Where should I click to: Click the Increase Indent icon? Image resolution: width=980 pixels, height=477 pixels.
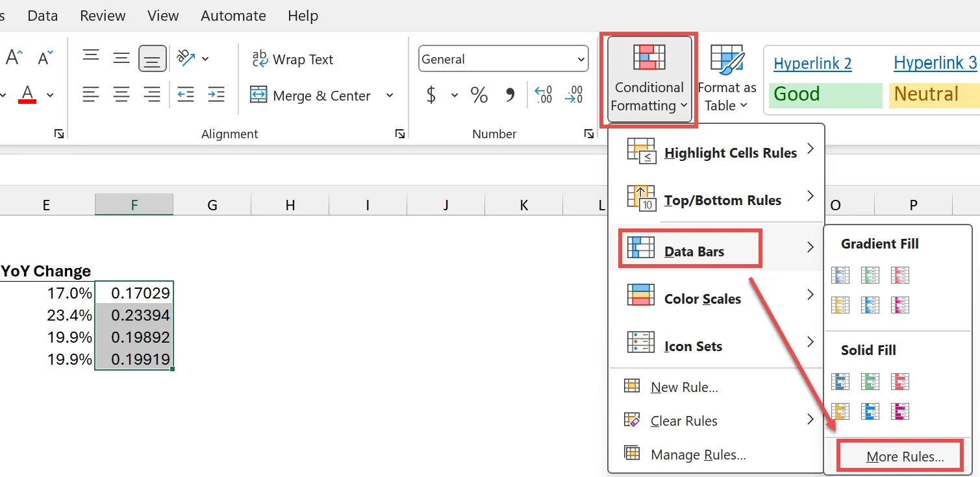point(216,95)
